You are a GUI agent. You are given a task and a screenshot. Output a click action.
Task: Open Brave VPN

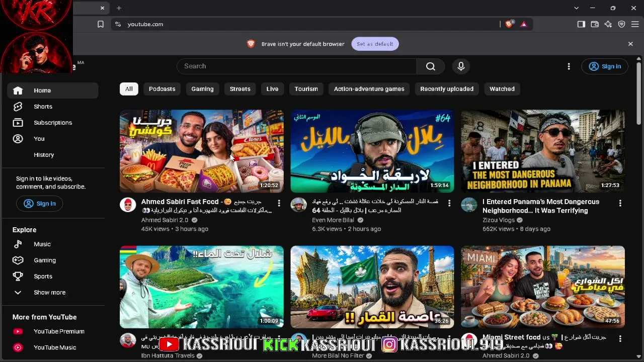[622, 24]
